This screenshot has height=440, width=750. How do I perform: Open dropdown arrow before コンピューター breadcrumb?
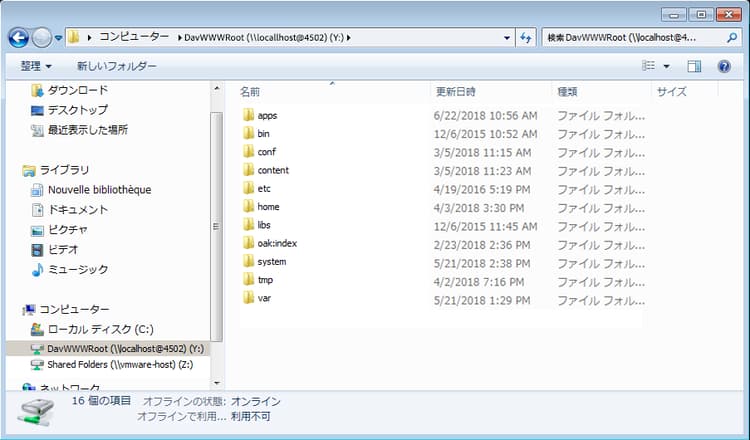(89, 37)
